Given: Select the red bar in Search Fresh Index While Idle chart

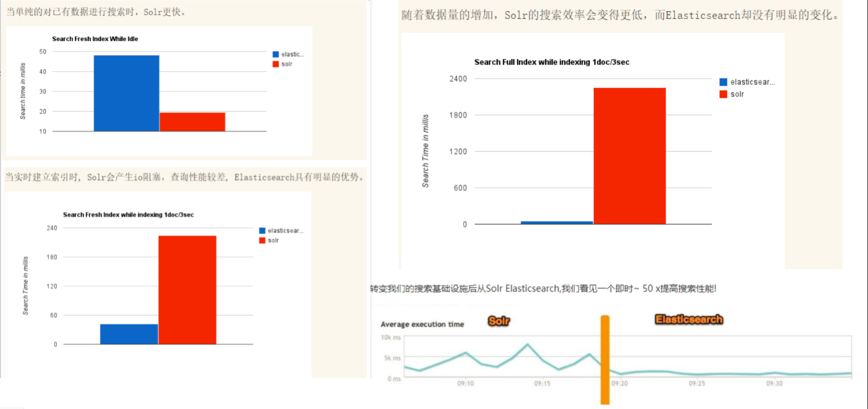Looking at the screenshot, I should click(x=192, y=122).
